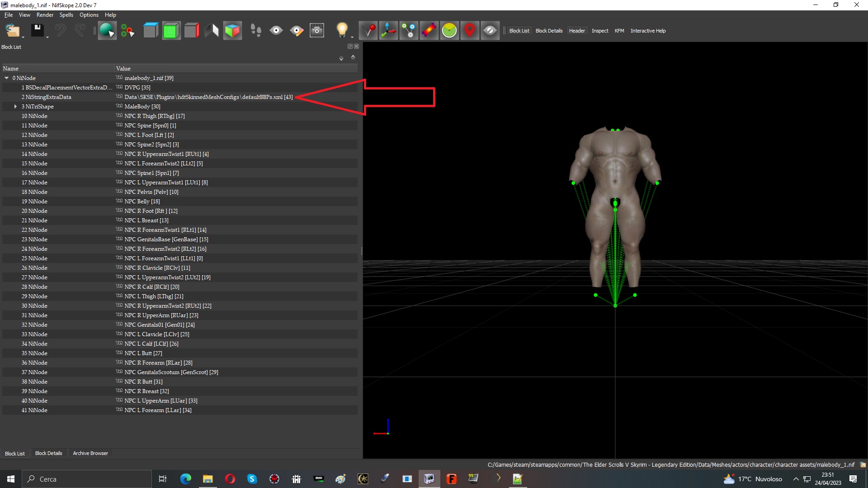Close the Block List dock panel

pos(357,47)
